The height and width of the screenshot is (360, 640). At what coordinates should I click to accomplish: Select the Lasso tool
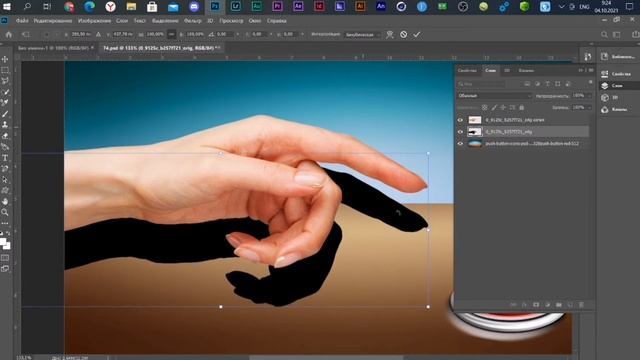pyautogui.click(x=5, y=81)
